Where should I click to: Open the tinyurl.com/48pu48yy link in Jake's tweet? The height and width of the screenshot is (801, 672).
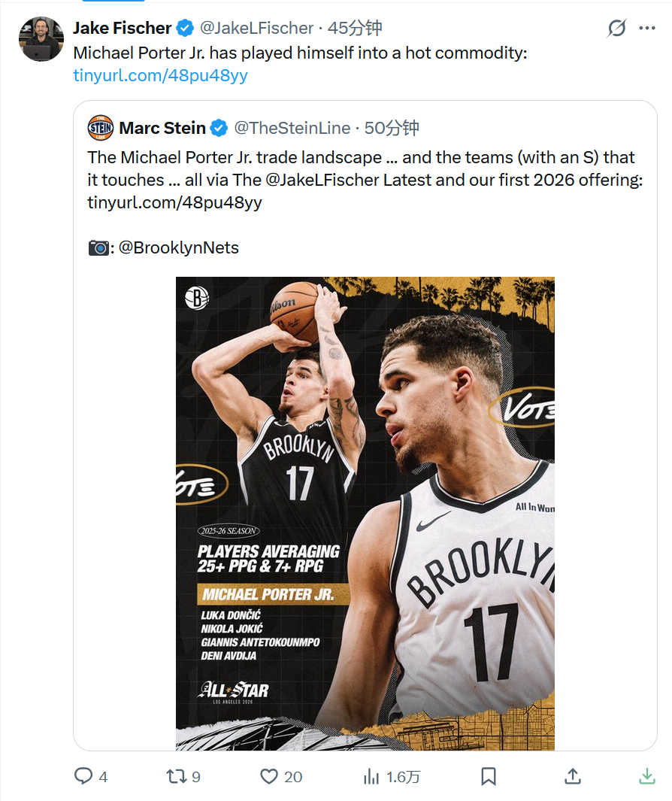[160, 75]
